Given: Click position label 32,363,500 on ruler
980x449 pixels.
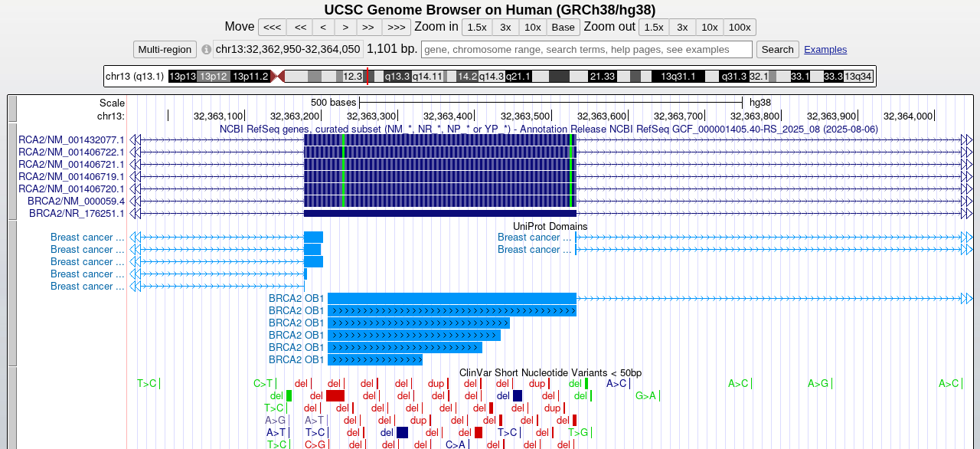Looking at the screenshot, I should pos(524,116).
